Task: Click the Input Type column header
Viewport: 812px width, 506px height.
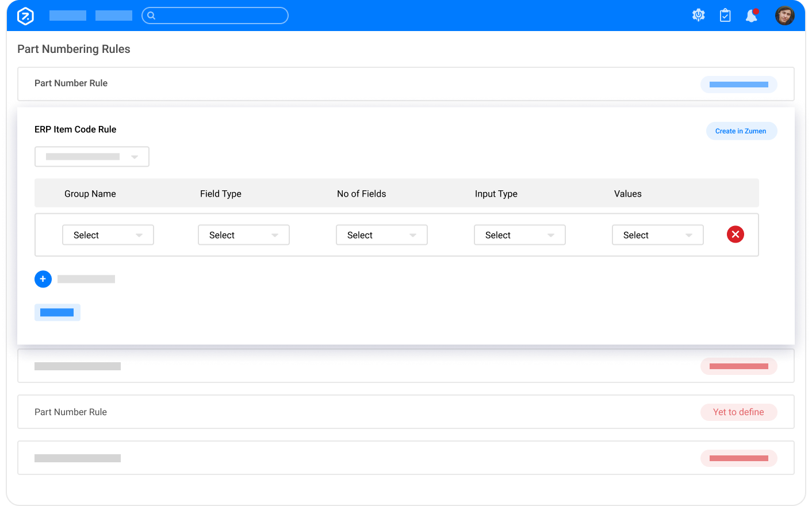Action: pos(496,194)
